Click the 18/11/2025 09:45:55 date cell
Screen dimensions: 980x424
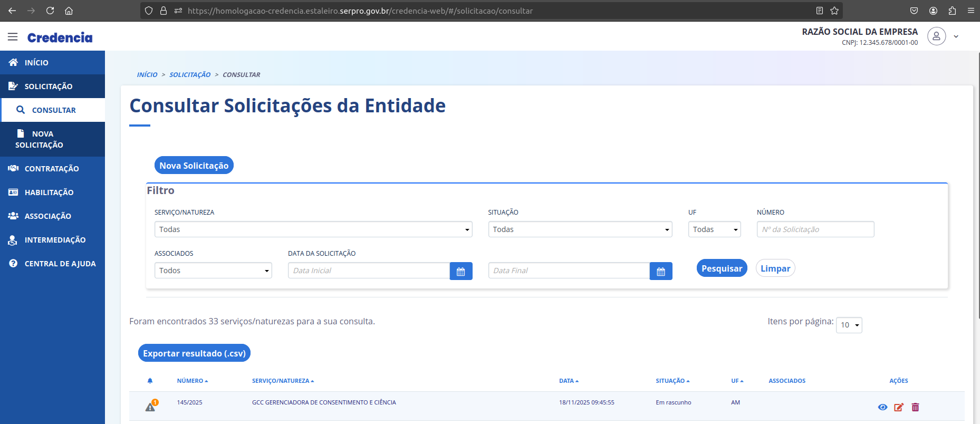point(587,402)
